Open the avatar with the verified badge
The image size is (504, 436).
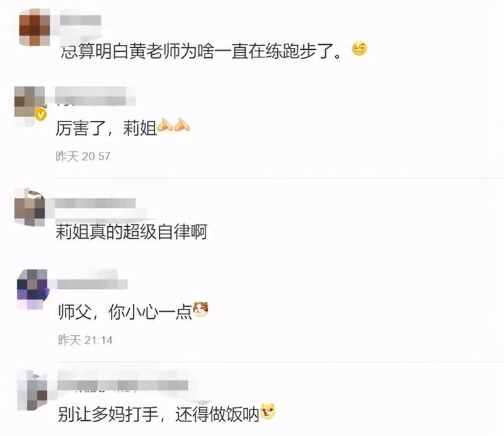30,102
